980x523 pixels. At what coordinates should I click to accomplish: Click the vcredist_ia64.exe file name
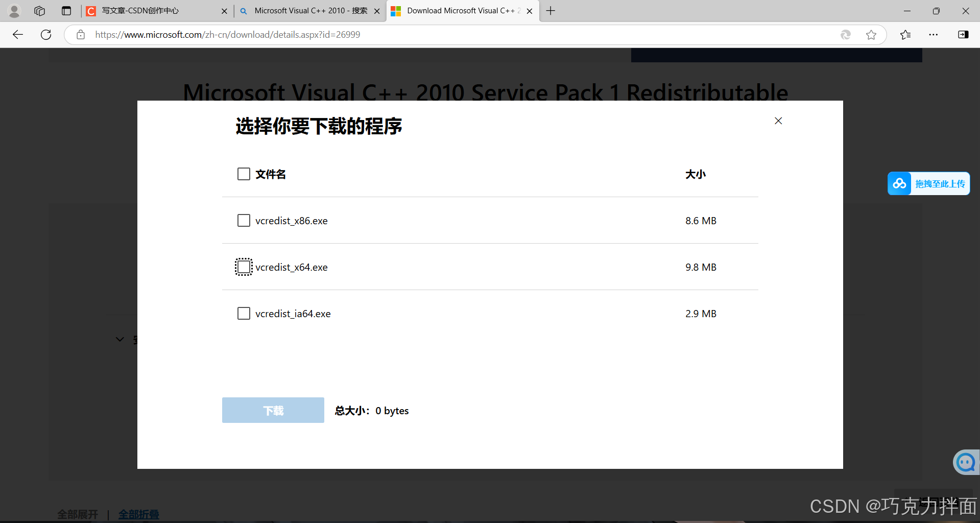tap(293, 314)
